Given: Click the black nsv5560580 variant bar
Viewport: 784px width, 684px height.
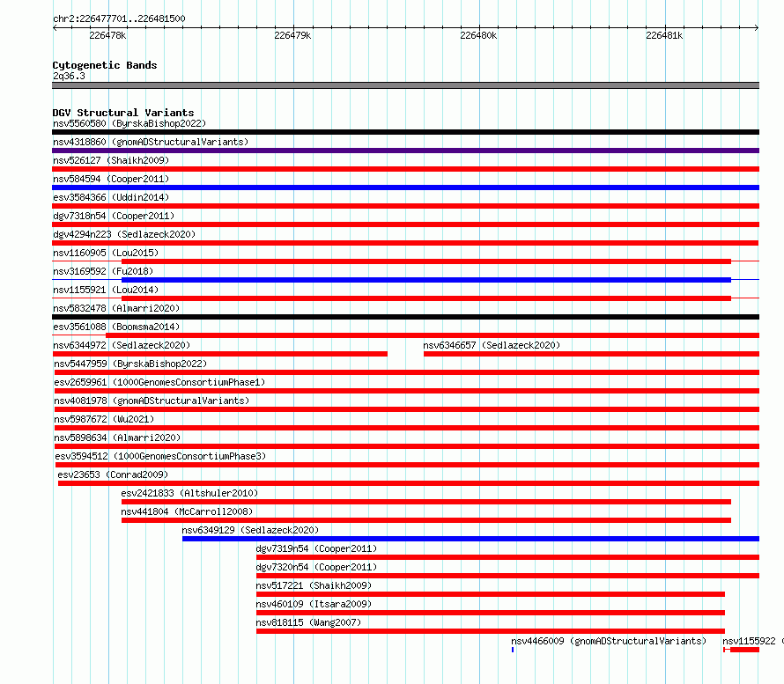Looking at the screenshot, I should tap(405, 132).
